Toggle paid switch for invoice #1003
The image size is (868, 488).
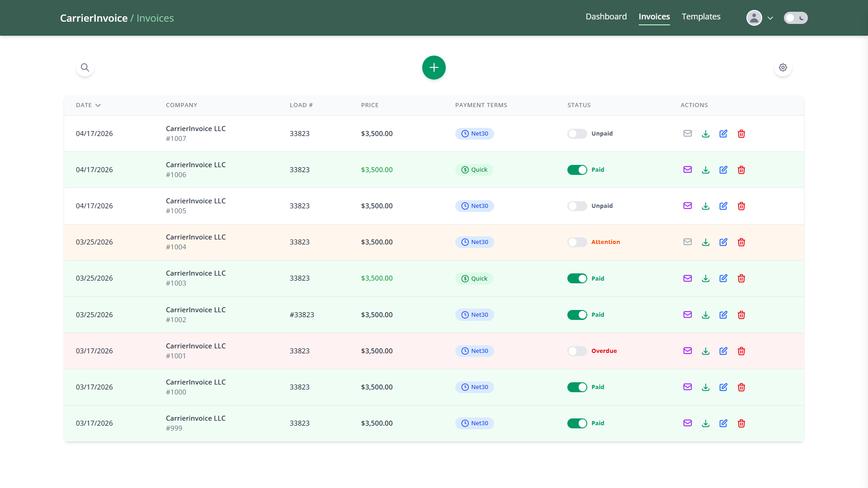(x=577, y=278)
